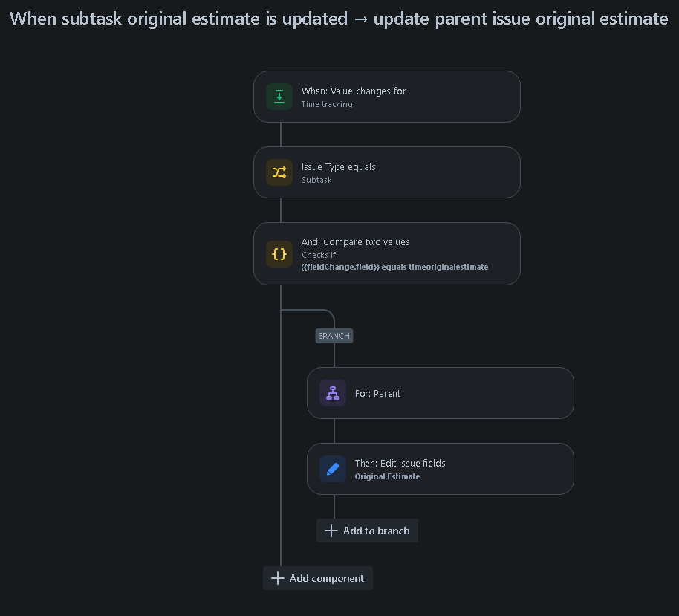Click the Original Estimate field label
The height and width of the screenshot is (616, 679).
click(x=387, y=476)
